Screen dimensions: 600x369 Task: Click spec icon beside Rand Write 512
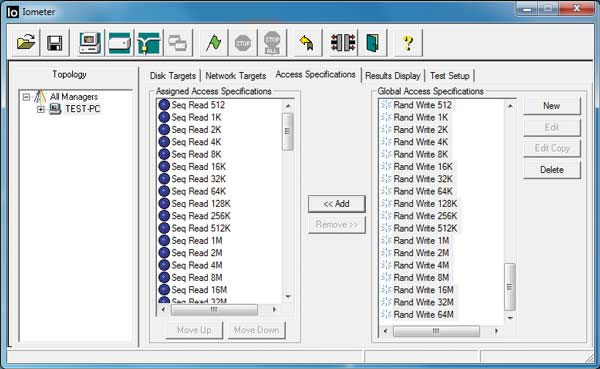[386, 105]
